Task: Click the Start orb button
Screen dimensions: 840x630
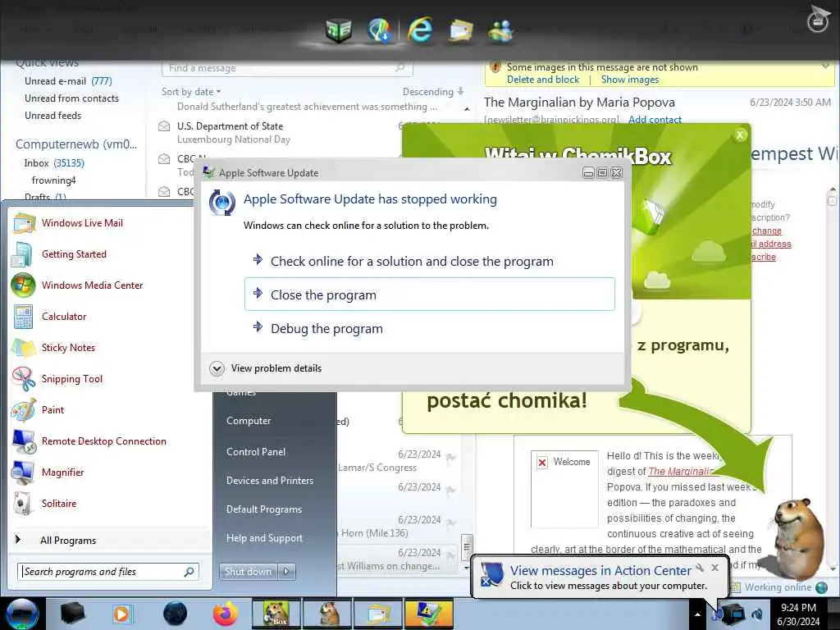Action: (22, 614)
